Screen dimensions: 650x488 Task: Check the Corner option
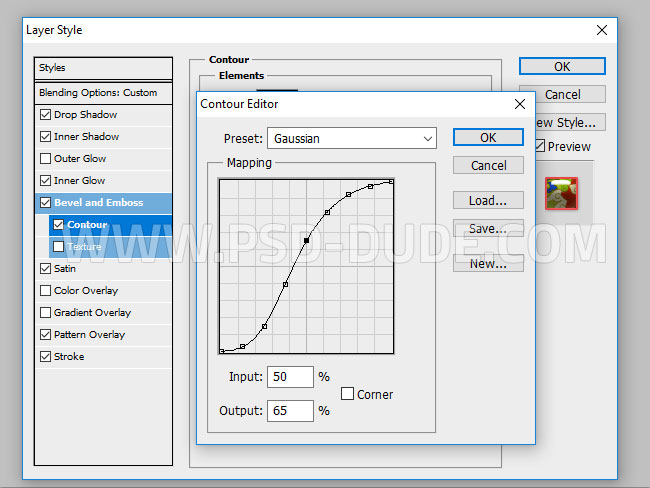[x=348, y=394]
